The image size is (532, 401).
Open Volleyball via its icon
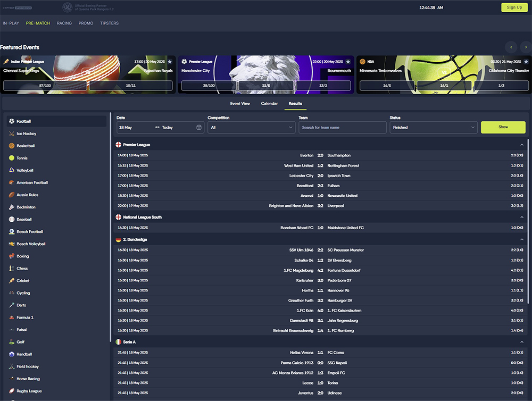12,170
